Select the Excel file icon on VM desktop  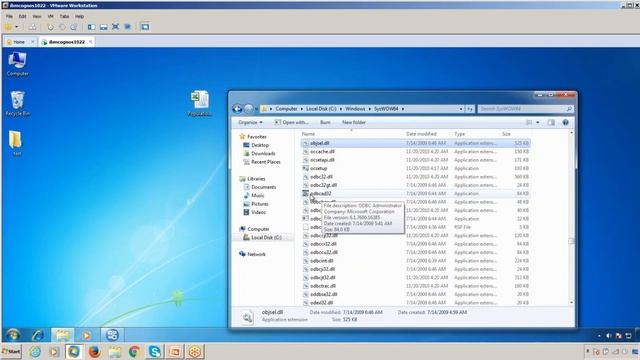200,103
